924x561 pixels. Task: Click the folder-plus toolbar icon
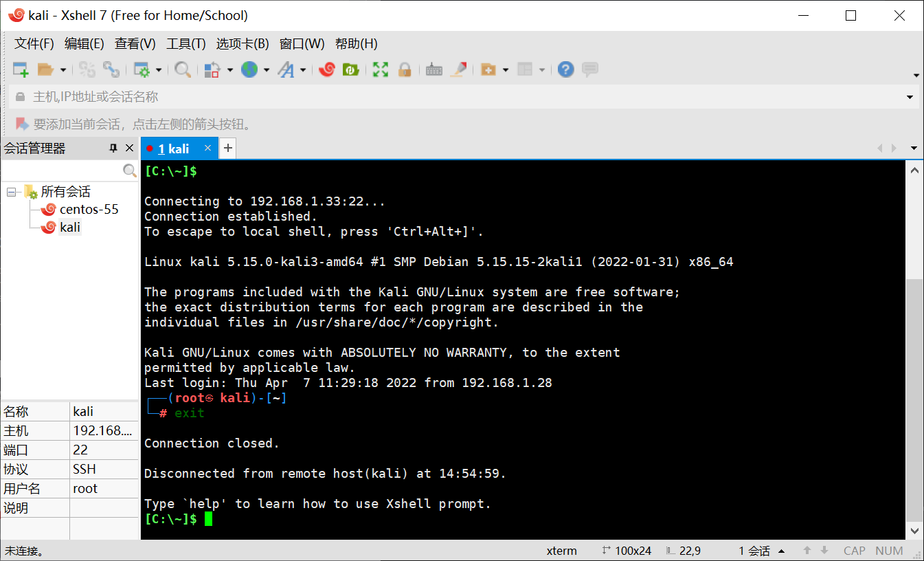[488, 69]
